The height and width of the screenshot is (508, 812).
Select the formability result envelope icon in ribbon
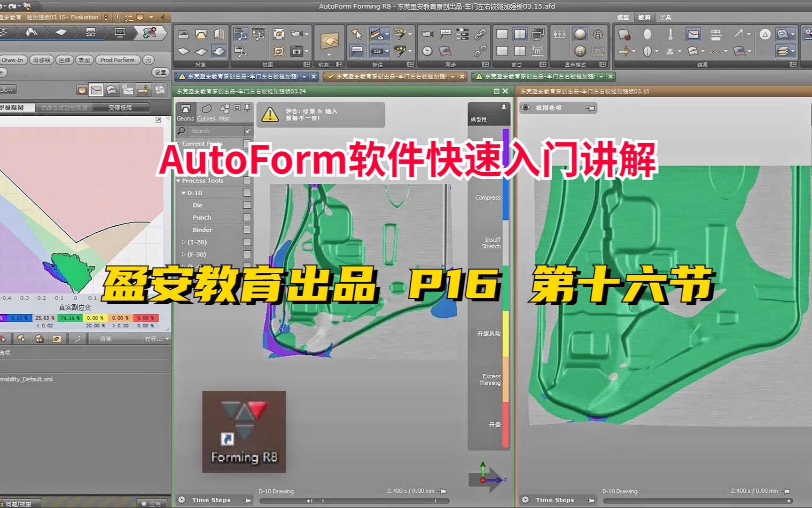click(693, 34)
